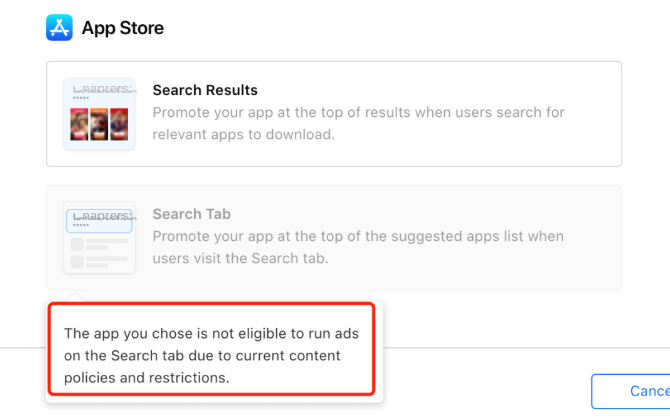Click the greyed "Search Tab" heading text
The image size is (670, 420).
pyautogui.click(x=191, y=214)
